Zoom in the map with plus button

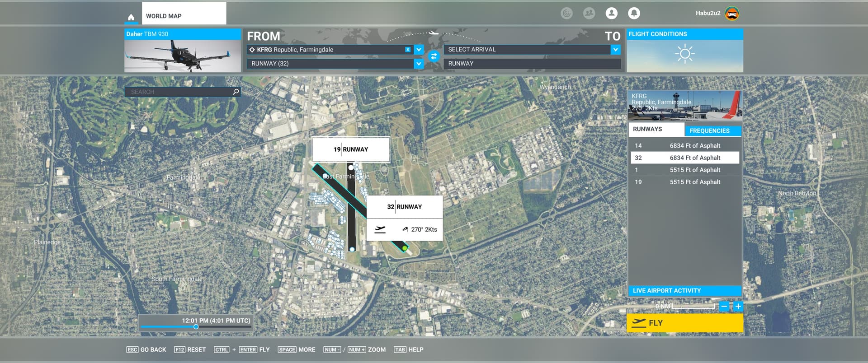coord(738,307)
